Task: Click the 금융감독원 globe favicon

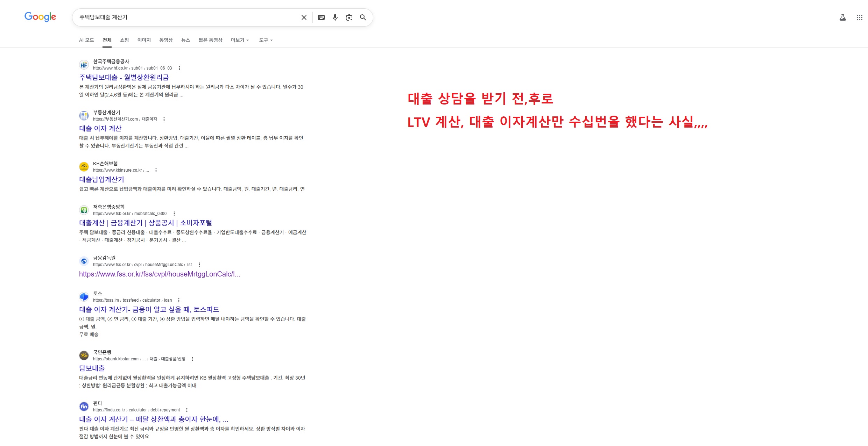Action: pyautogui.click(x=84, y=261)
